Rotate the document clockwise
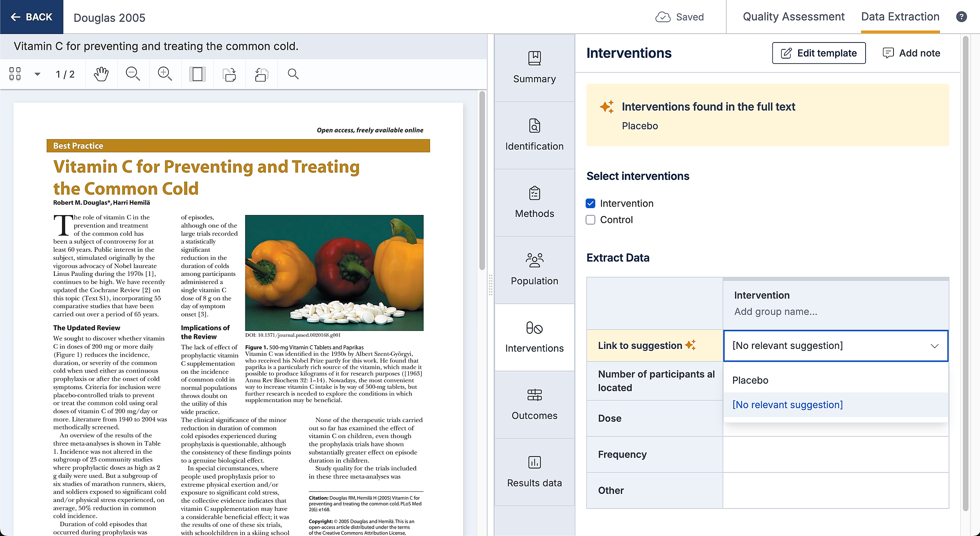 [229, 74]
